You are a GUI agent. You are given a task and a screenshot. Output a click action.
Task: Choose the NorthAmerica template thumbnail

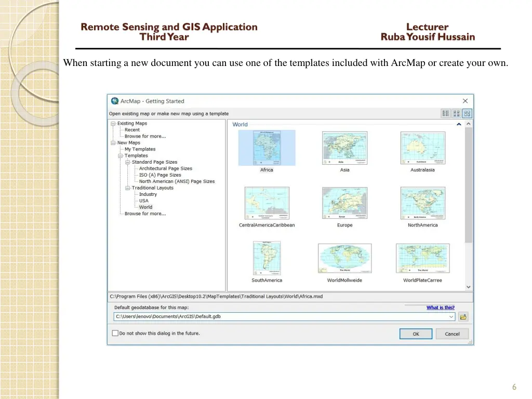(423, 203)
